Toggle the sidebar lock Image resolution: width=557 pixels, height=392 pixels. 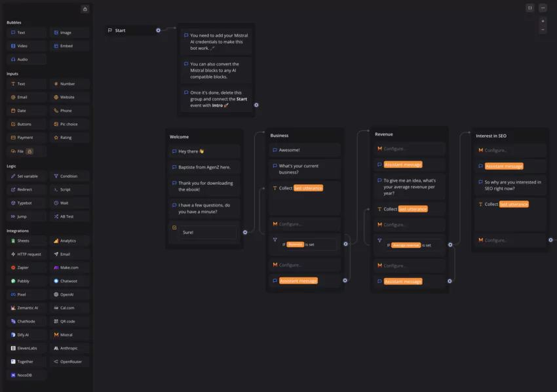tap(84, 9)
